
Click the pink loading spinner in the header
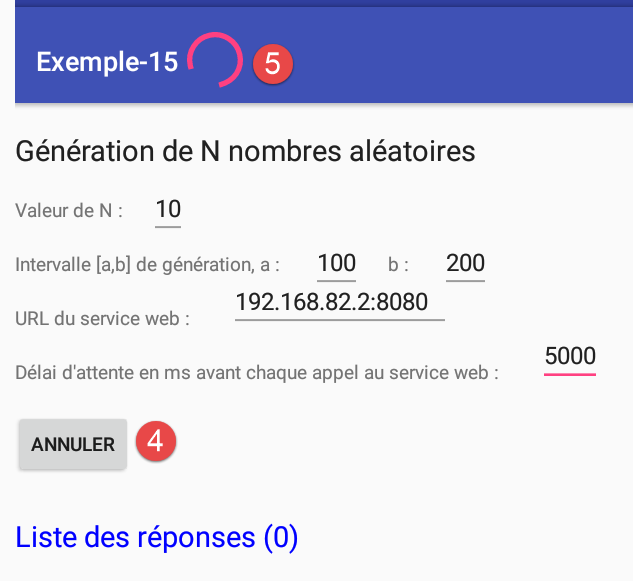(x=216, y=61)
